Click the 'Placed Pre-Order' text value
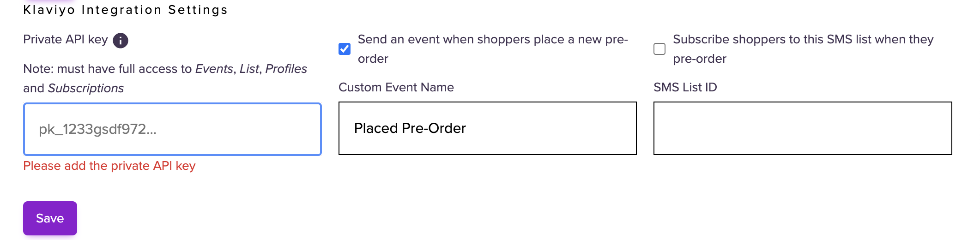The height and width of the screenshot is (240, 980). pyautogui.click(x=410, y=128)
